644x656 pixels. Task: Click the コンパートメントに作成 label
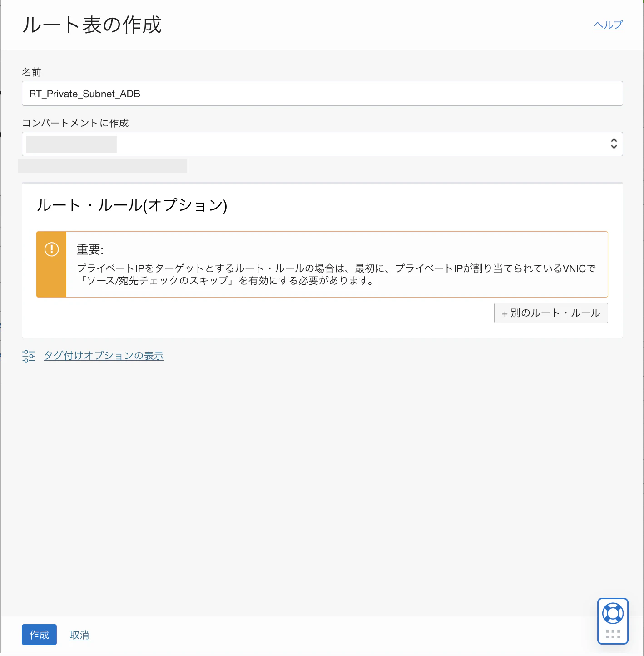coord(75,123)
